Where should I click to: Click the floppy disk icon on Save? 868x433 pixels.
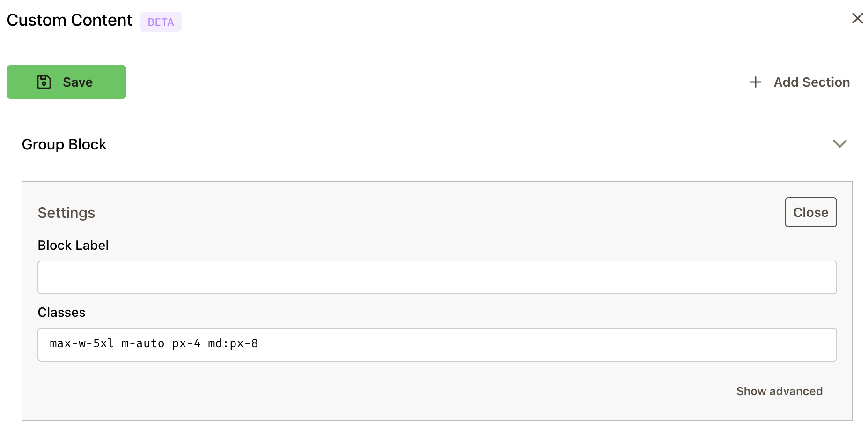44,82
